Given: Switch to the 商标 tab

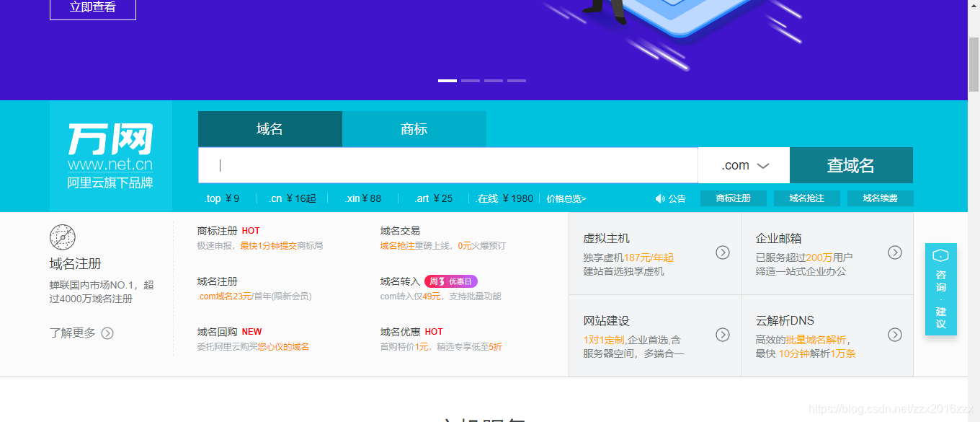Looking at the screenshot, I should point(414,129).
